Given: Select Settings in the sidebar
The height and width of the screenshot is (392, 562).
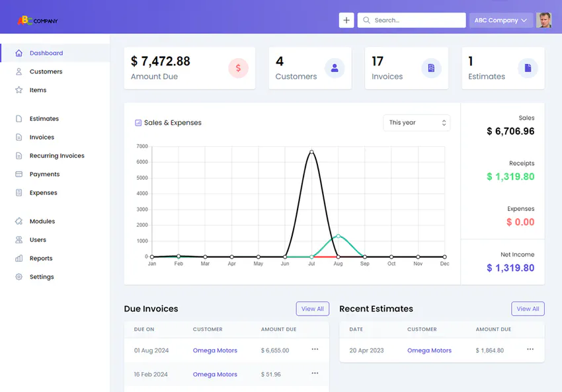Looking at the screenshot, I should click(42, 277).
